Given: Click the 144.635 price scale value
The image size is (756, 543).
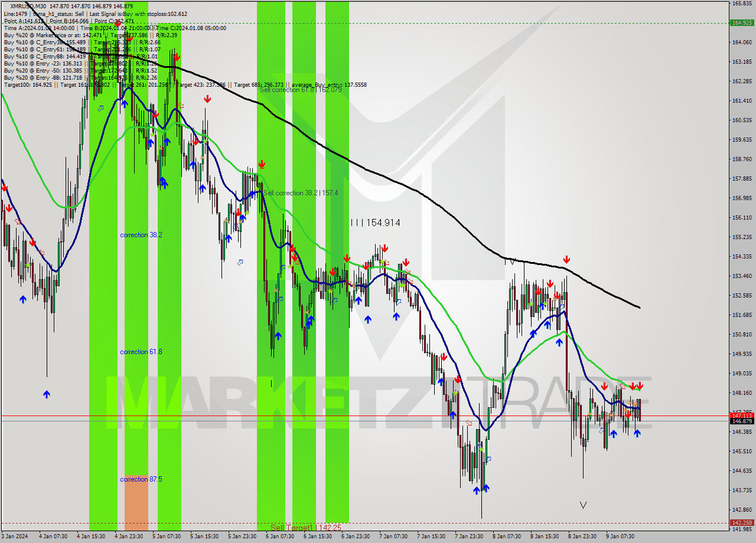Looking at the screenshot, I should [741, 471].
